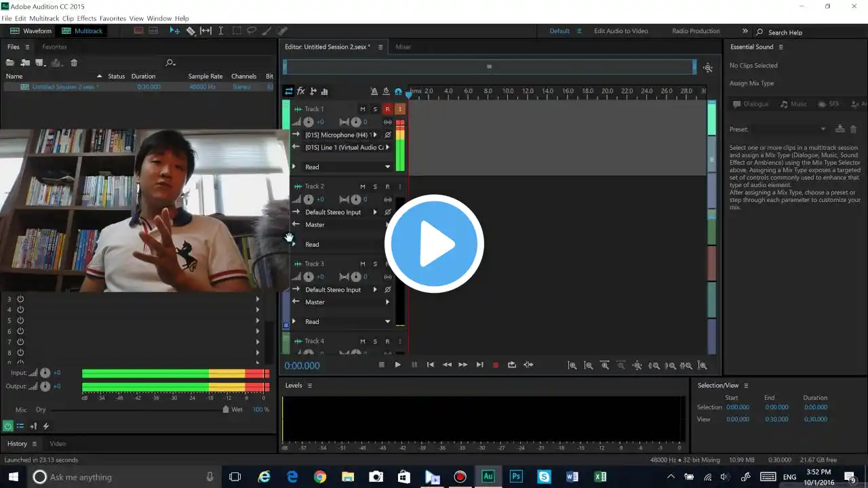Viewport: 868px width, 488px height.
Task: Show the Sends track view icon
Action: pos(313,91)
